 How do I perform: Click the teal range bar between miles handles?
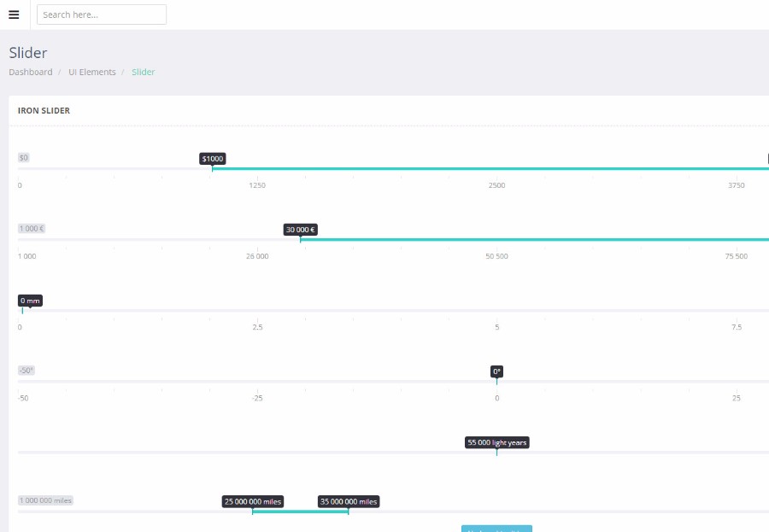pyautogui.click(x=300, y=512)
